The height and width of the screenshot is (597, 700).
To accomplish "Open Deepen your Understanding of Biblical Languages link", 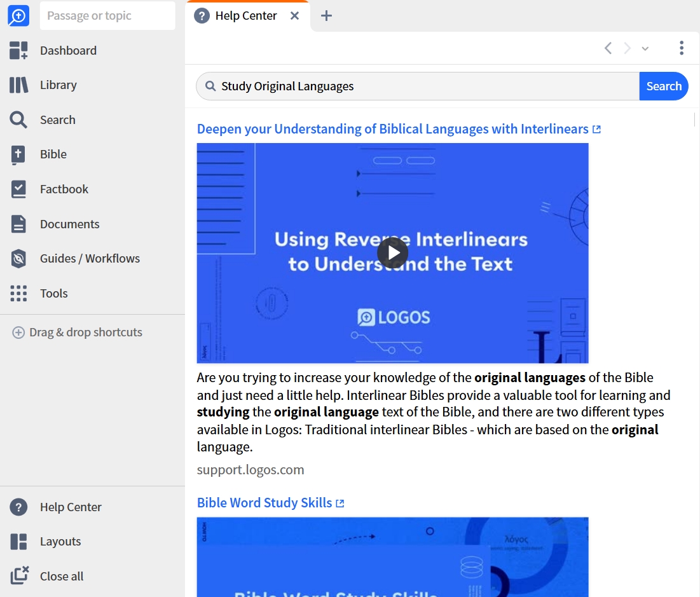I will (392, 129).
